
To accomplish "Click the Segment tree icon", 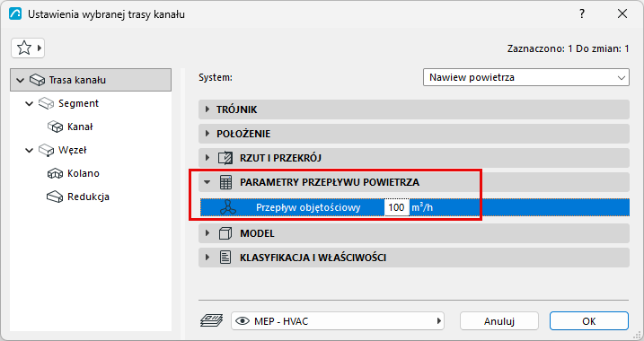I will 46,103.
